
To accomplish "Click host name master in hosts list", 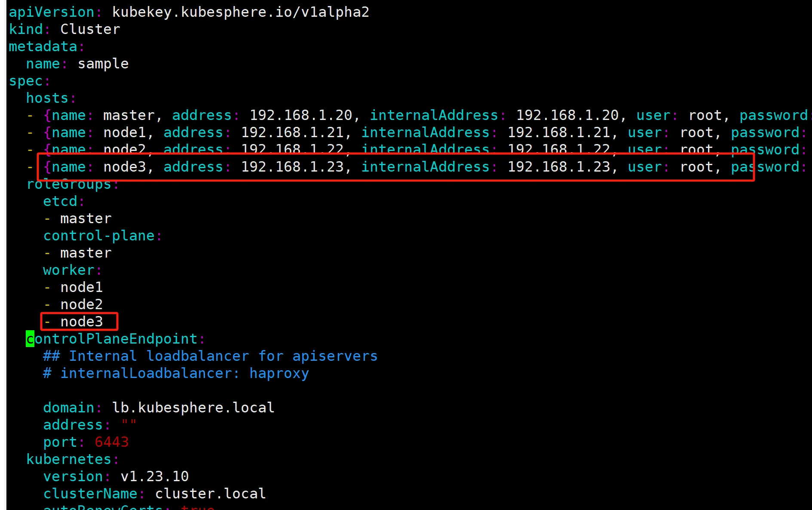I will pos(129,115).
